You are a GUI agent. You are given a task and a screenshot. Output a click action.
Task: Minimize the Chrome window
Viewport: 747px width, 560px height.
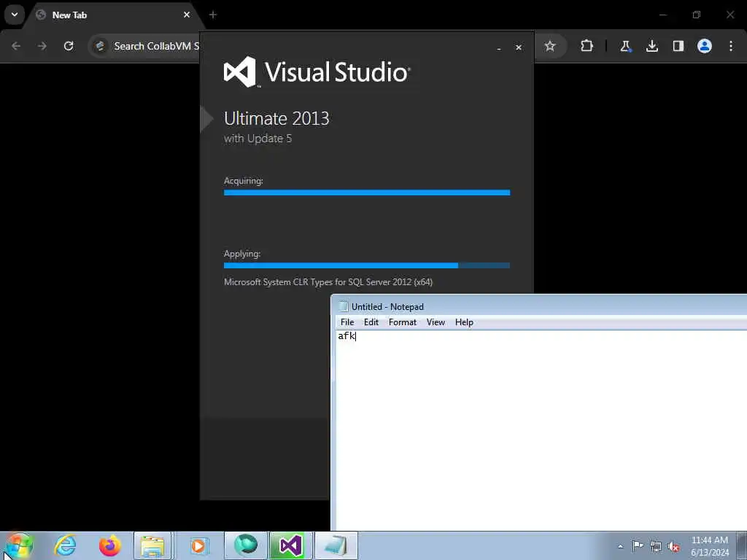click(x=662, y=15)
